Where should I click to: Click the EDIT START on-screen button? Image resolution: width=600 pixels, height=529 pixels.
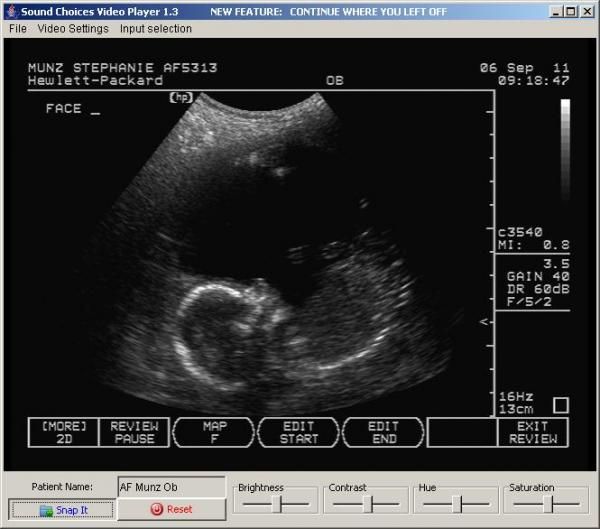(x=299, y=433)
